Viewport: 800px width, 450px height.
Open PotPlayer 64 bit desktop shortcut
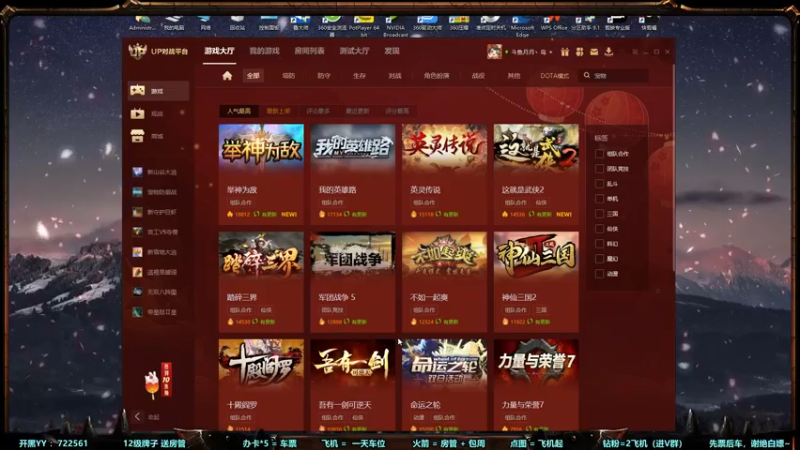tap(364, 26)
